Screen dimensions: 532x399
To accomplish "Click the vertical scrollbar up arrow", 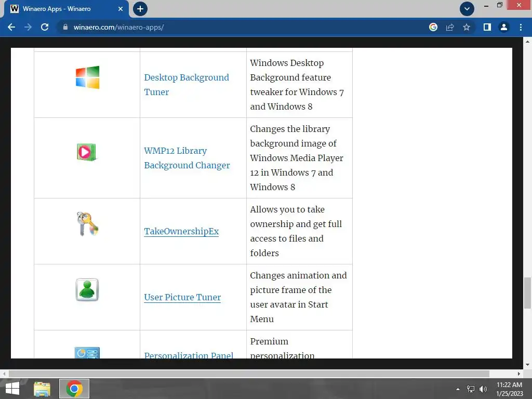I will [527, 42].
